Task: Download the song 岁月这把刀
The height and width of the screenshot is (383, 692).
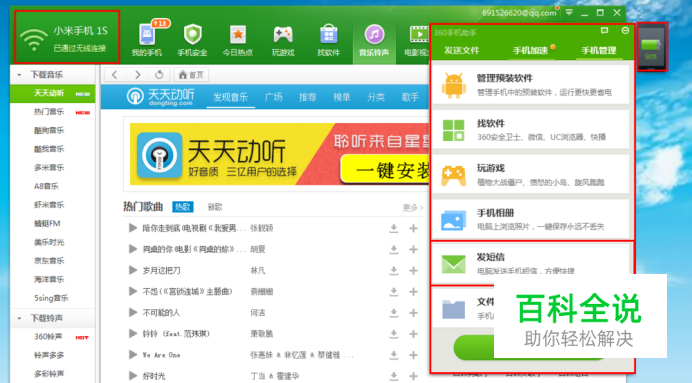Action: click(394, 270)
